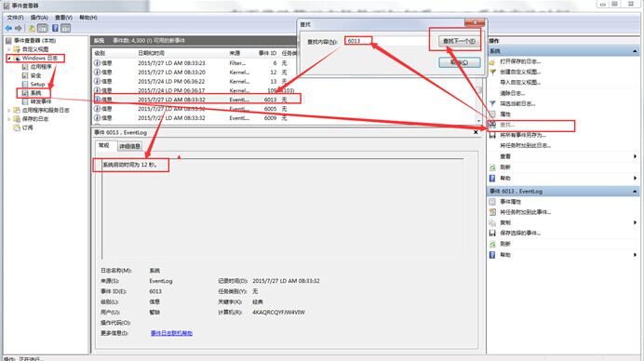Click the event list scrollbar down arrow

click(x=479, y=121)
